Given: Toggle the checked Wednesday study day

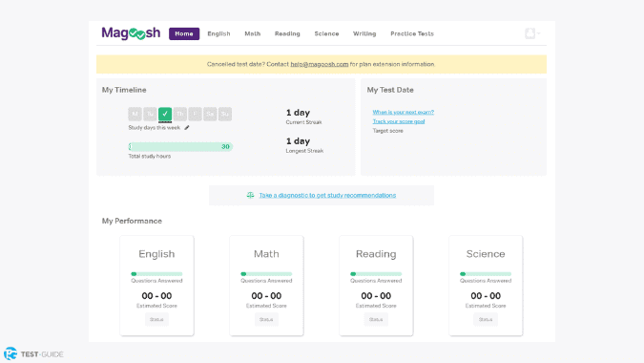Looking at the screenshot, I should pyautogui.click(x=165, y=114).
